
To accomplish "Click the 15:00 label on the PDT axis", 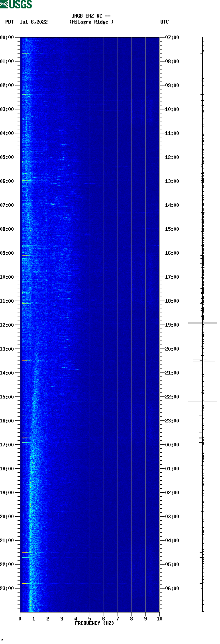I will [7, 397].
